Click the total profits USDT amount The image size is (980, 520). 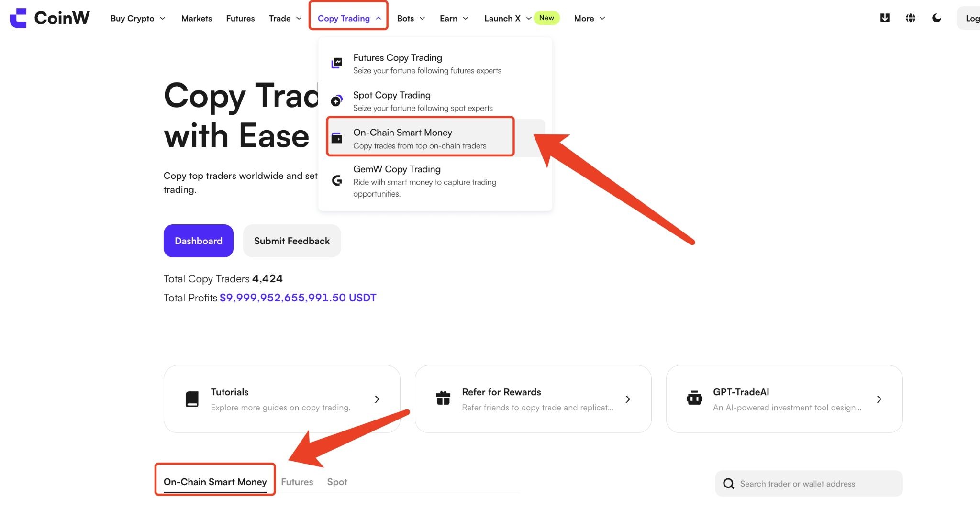tap(298, 298)
